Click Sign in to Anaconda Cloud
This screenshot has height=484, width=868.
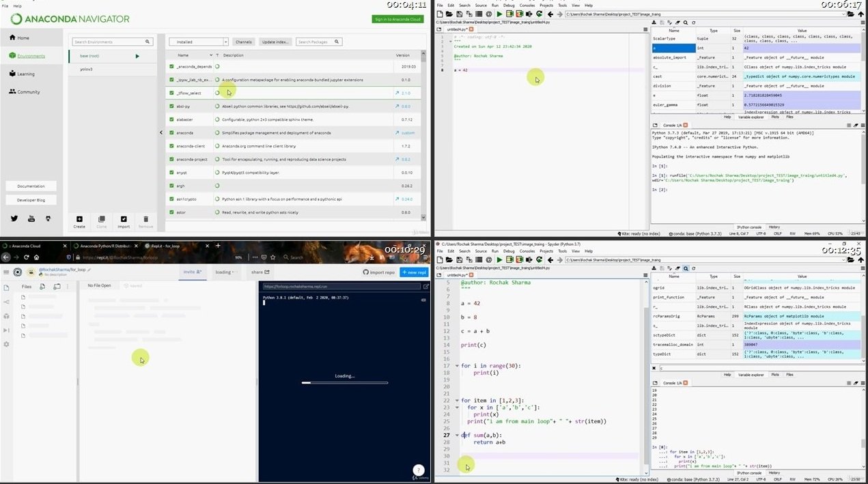click(397, 19)
